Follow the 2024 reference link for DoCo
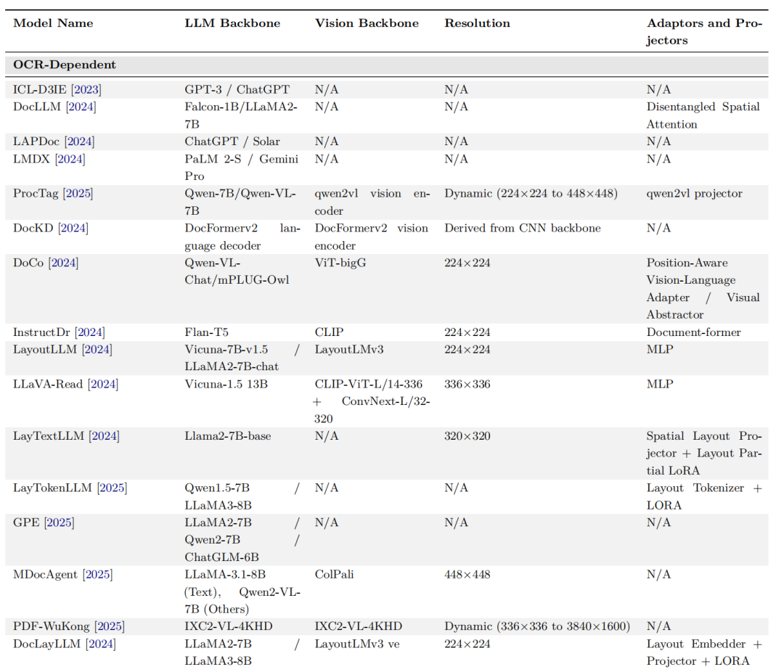Image resolution: width=784 pixels, height=672 pixels. [x=63, y=263]
